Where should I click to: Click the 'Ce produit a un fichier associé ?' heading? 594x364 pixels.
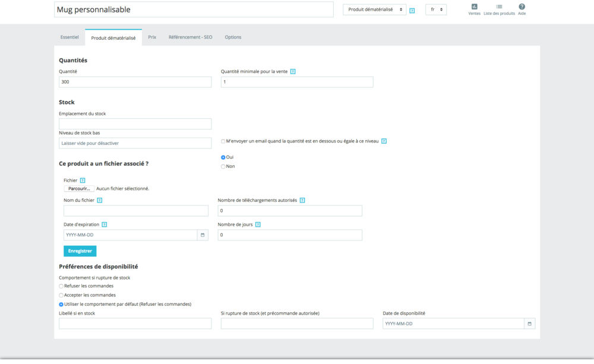(104, 164)
